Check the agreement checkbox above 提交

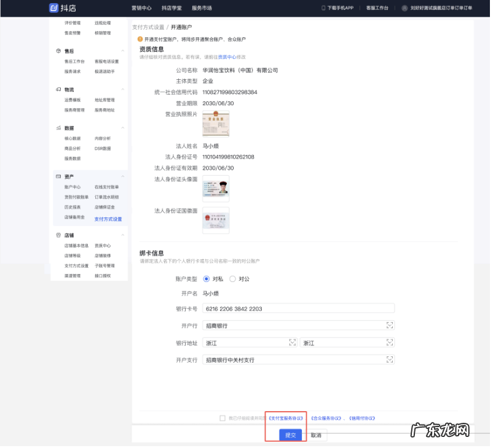pos(221,417)
